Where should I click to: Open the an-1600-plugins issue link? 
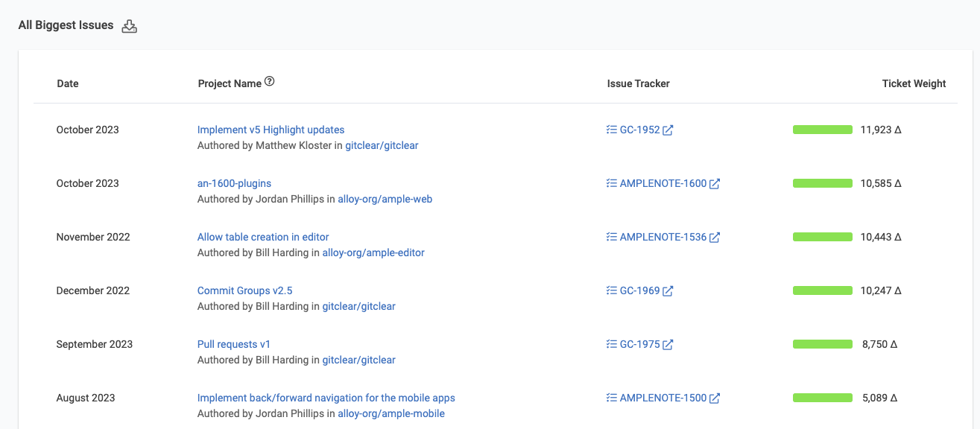(x=234, y=183)
